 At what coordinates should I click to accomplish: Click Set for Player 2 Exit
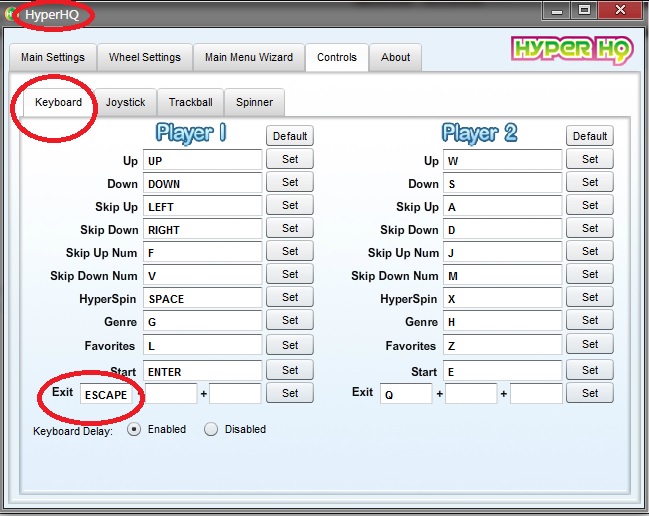[590, 393]
